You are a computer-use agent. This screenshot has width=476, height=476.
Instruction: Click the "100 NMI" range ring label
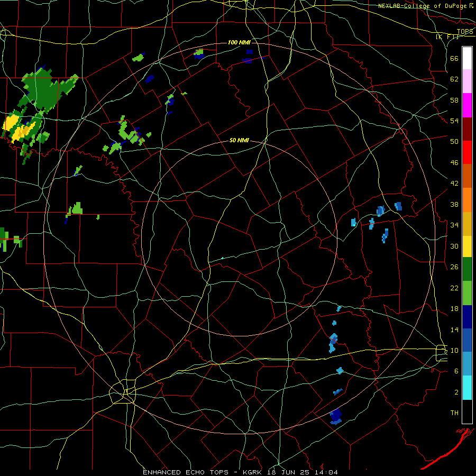[x=239, y=42]
